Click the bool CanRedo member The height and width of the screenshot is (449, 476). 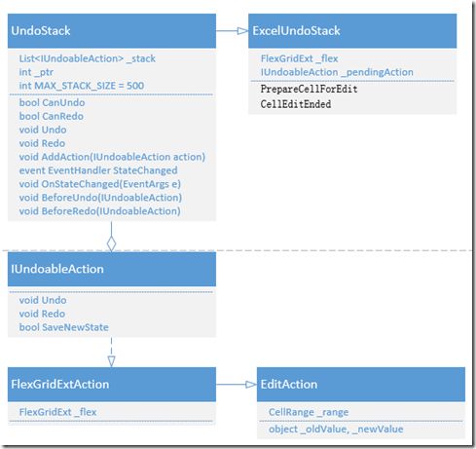[x=52, y=116]
